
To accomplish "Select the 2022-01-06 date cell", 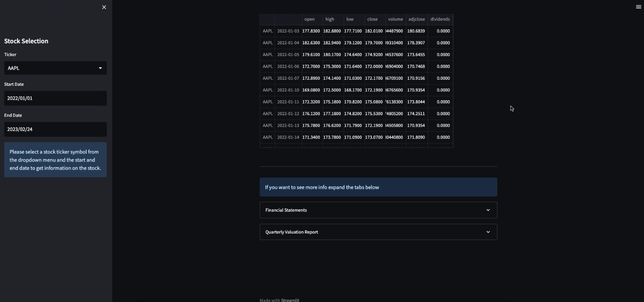I will (288, 66).
